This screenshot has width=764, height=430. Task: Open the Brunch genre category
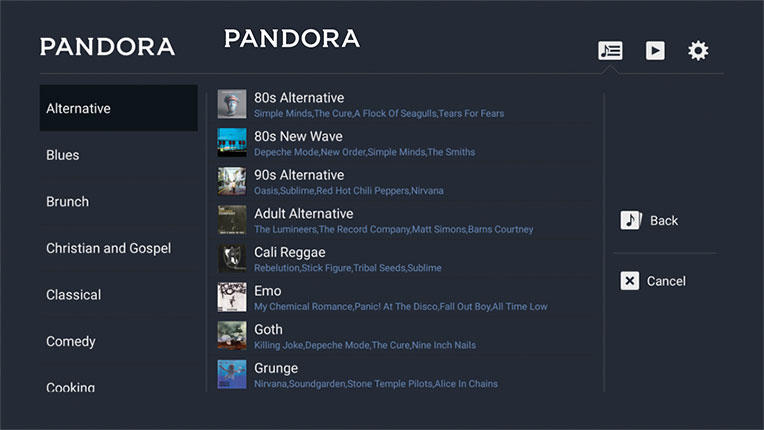coord(67,201)
